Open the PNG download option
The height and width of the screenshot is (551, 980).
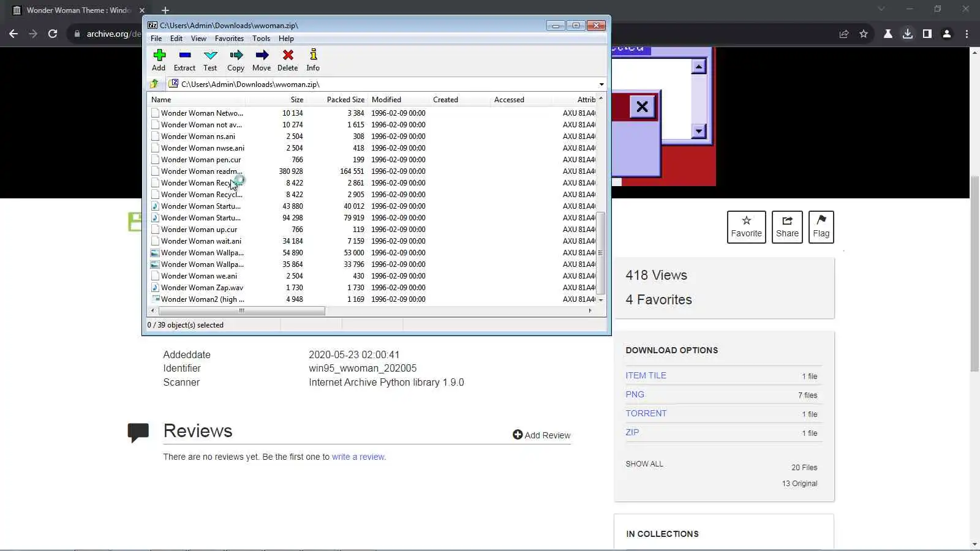pyautogui.click(x=635, y=395)
